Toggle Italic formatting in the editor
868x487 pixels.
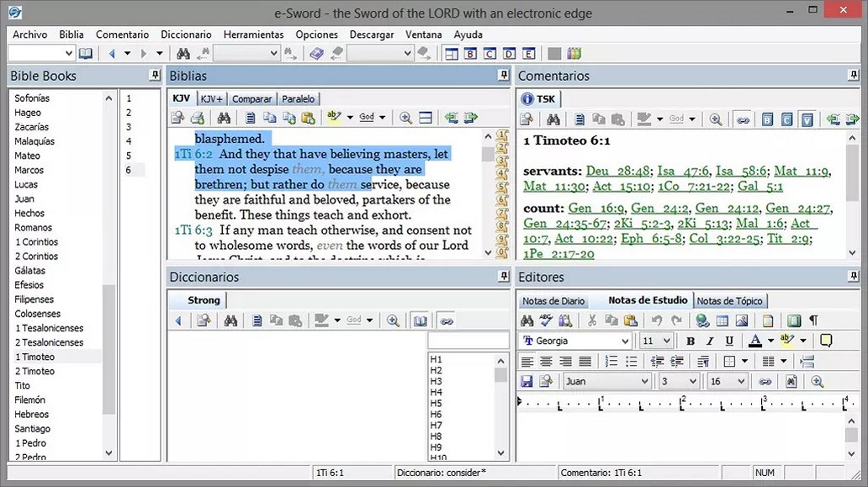(710, 341)
